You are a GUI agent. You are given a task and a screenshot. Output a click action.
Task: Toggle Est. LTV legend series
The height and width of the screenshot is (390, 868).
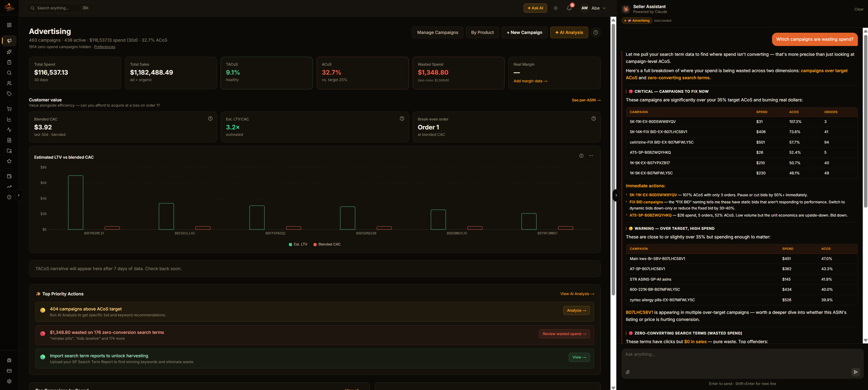pos(298,244)
